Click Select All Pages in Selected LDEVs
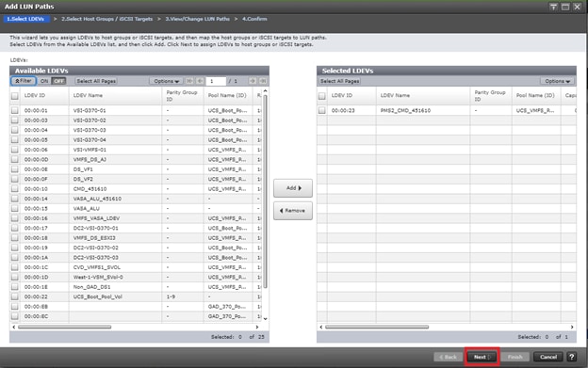588x368 pixels. tap(340, 81)
